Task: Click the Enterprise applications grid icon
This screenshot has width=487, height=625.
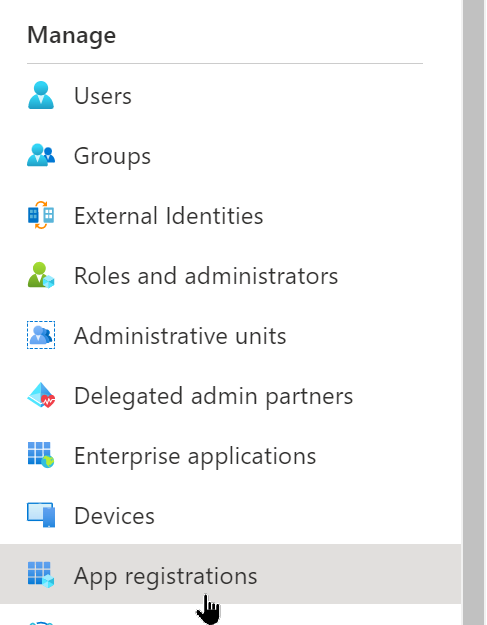Action: pyautogui.click(x=41, y=455)
